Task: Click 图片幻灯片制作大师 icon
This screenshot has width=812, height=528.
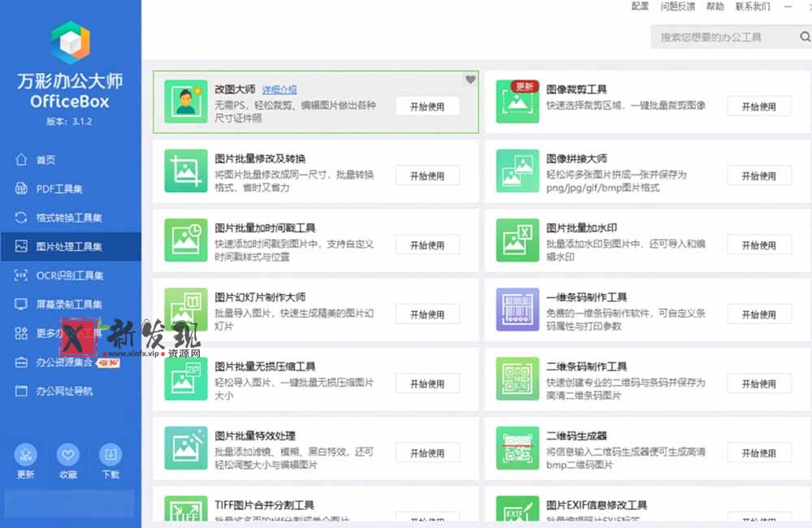Action: 186,309
